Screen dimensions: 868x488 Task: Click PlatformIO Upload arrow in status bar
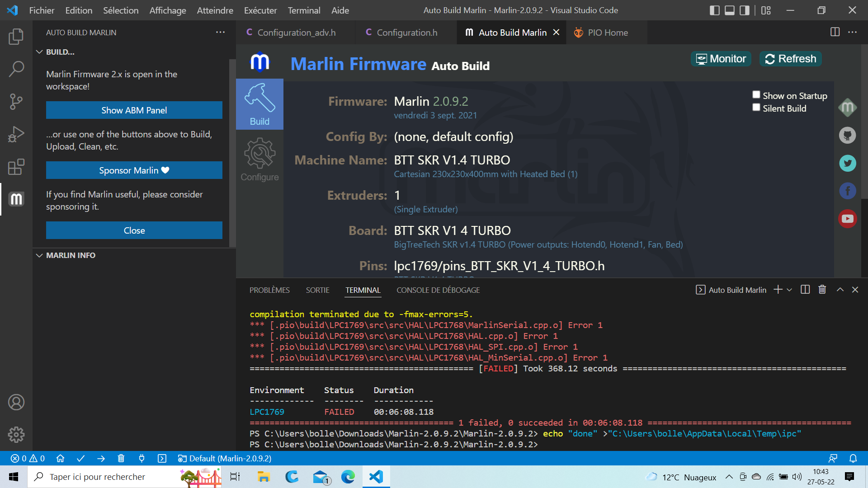pyautogui.click(x=101, y=459)
